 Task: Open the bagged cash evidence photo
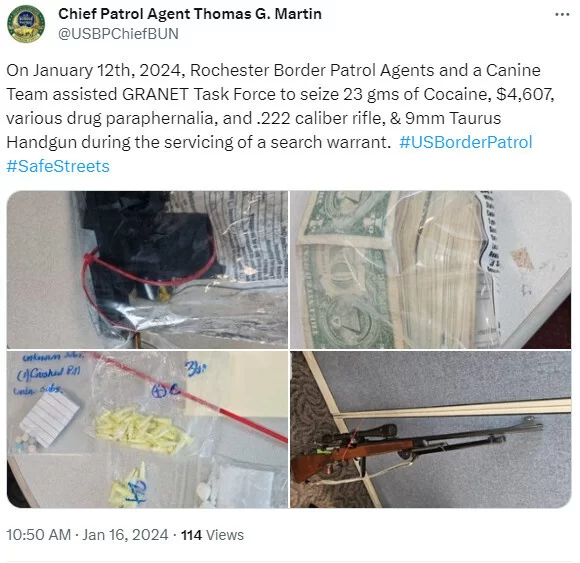click(x=431, y=270)
